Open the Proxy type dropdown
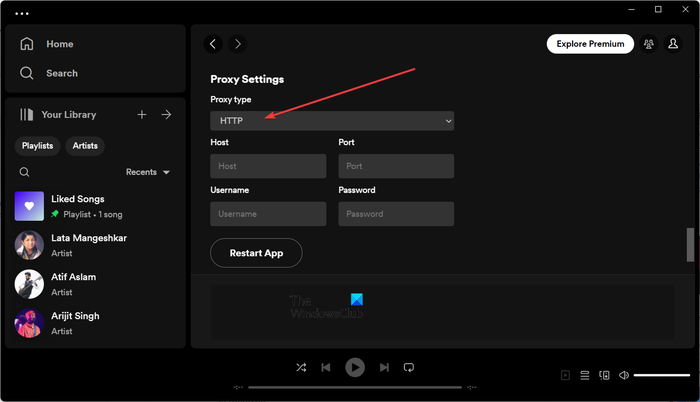Image resolution: width=700 pixels, height=402 pixels. (332, 121)
